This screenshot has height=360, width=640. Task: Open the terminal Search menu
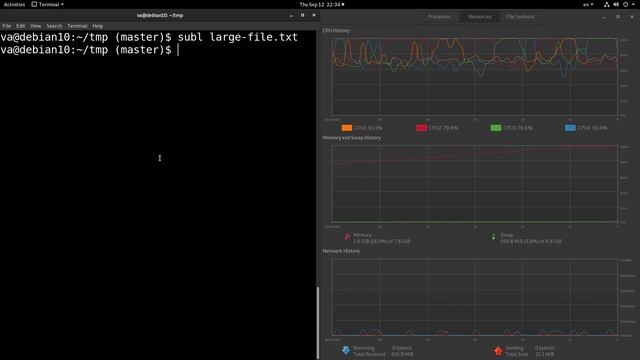(54, 26)
